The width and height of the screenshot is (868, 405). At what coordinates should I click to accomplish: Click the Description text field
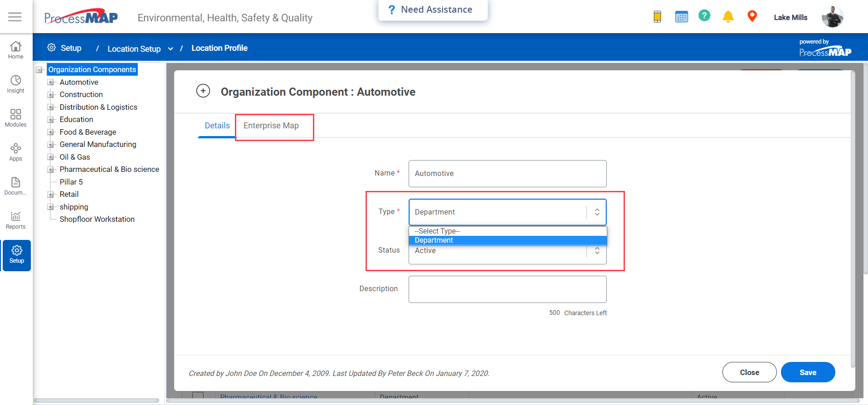[507, 289]
